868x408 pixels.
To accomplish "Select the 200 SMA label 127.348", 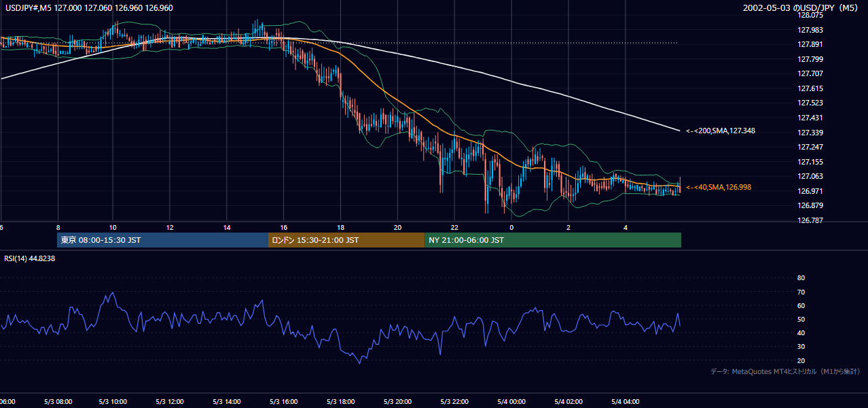I will (721, 131).
